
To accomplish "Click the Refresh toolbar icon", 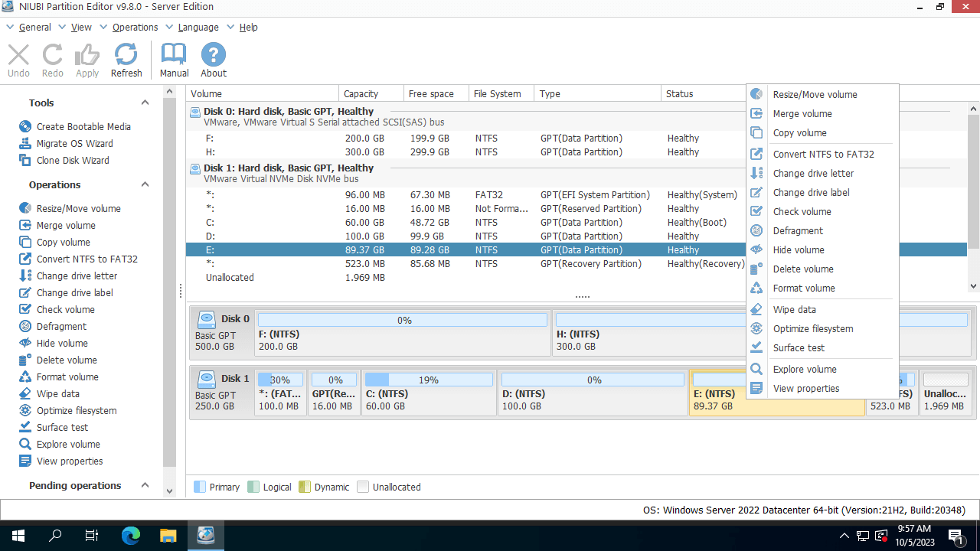I will (126, 60).
